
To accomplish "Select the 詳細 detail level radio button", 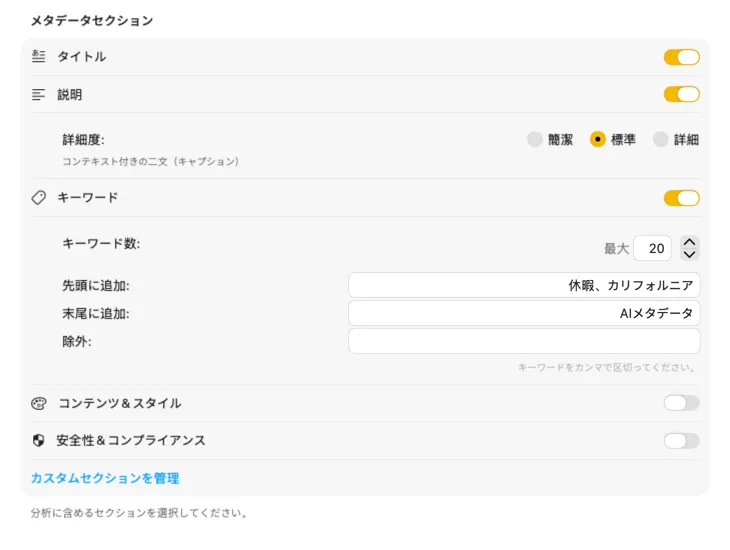I will click(660, 139).
